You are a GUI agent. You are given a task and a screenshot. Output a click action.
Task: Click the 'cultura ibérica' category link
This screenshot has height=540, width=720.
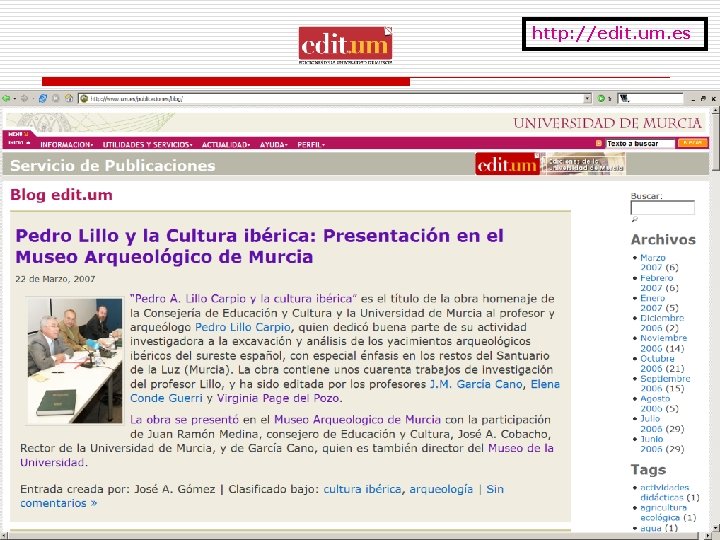coord(362,489)
